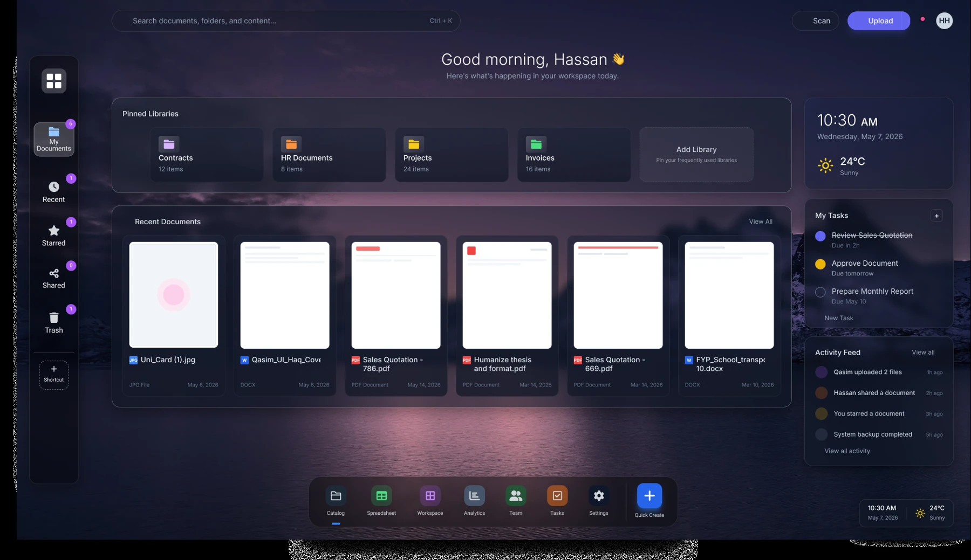Open Sales Quotation - 786.pdf thumbnail
The width and height of the screenshot is (971, 560).
(396, 295)
